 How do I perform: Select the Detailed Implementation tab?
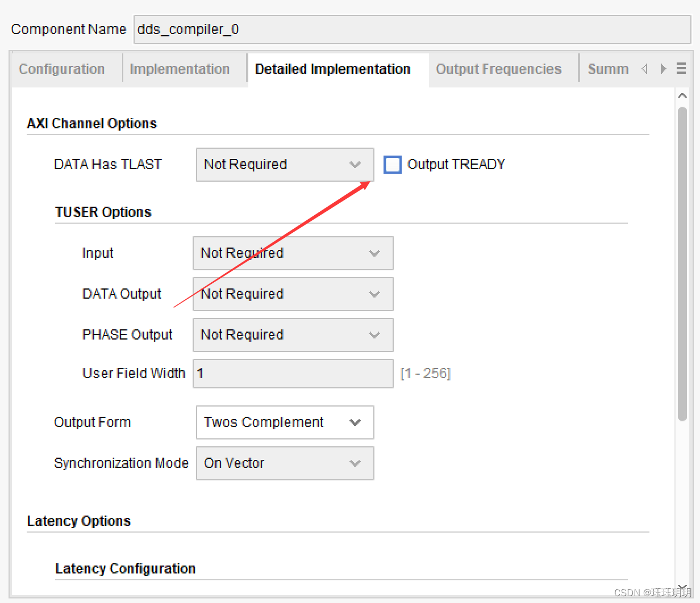(332, 69)
